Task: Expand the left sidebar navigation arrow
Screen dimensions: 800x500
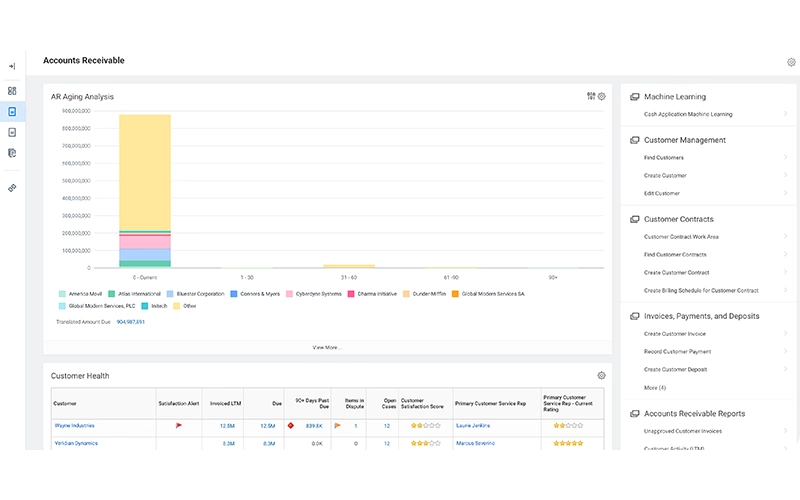Action: 12,66
